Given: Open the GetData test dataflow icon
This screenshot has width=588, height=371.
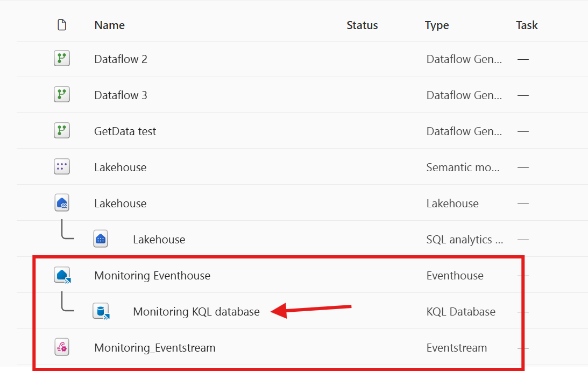Looking at the screenshot, I should [x=61, y=130].
